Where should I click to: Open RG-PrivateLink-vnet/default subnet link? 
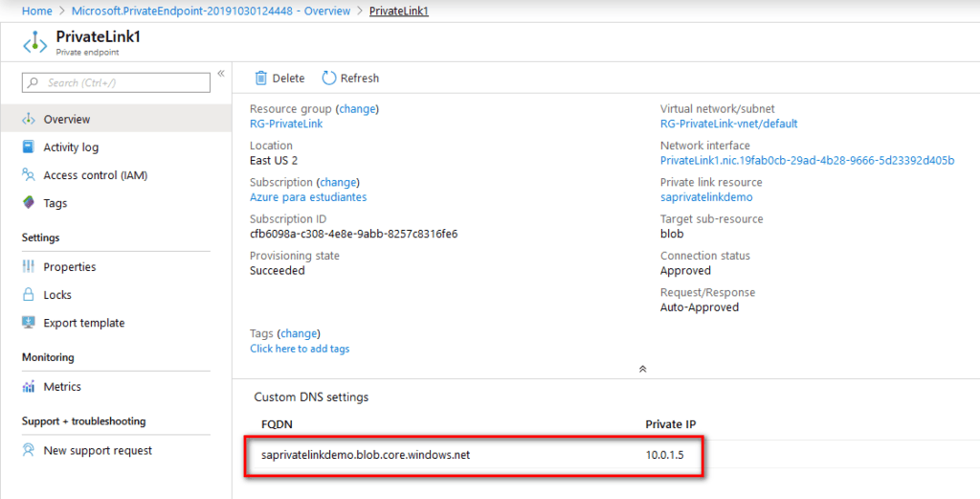(x=728, y=124)
